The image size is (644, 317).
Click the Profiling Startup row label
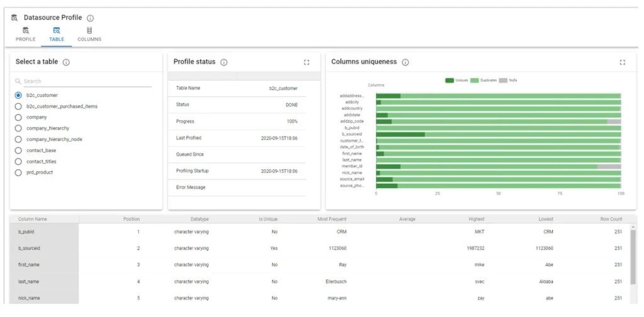pos(192,171)
